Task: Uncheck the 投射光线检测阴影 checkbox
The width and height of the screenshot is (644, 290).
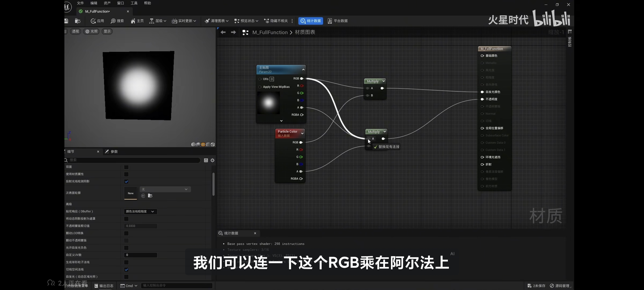Action: [126, 182]
